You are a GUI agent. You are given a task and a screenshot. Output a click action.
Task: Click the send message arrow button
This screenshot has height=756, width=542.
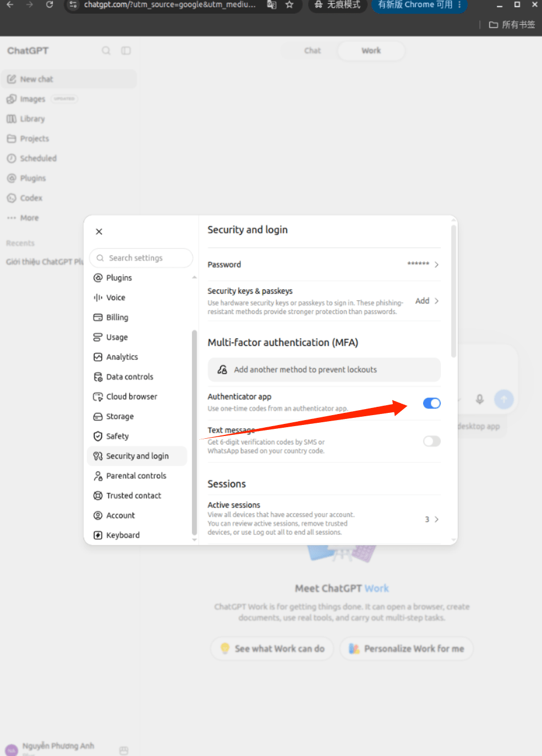click(503, 399)
